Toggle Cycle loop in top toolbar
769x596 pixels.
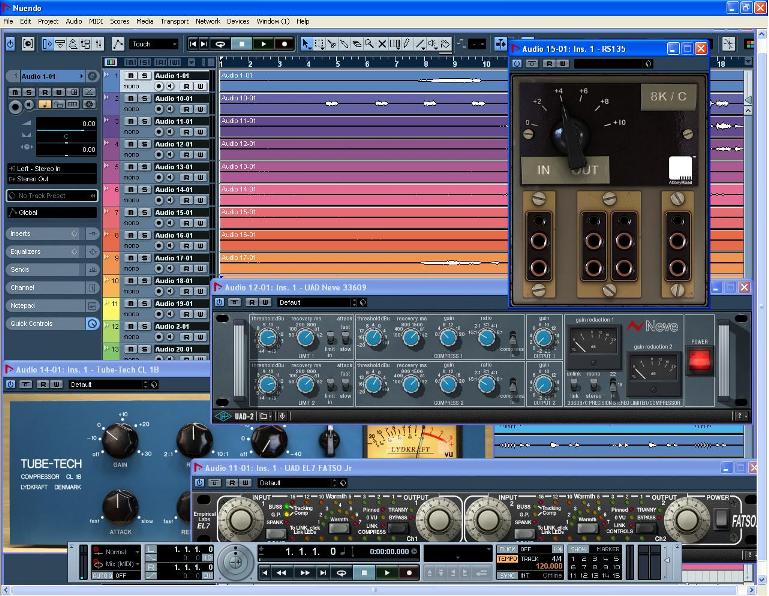click(221, 44)
